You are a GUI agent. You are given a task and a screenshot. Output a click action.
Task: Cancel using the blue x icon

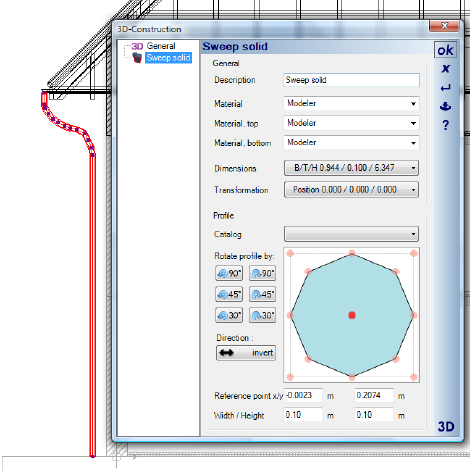tap(445, 69)
